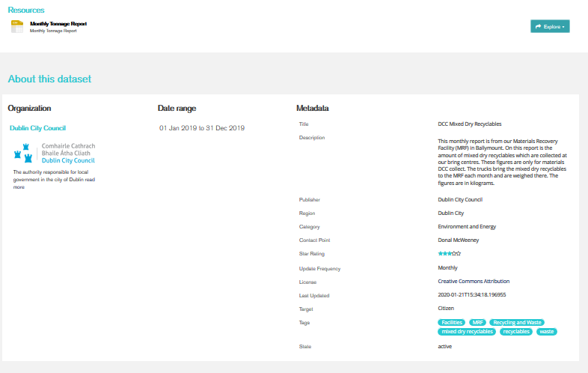Screen dimensions: 588x373
Task: Choose the mixed dry recyclables tag
Action: 467,331
